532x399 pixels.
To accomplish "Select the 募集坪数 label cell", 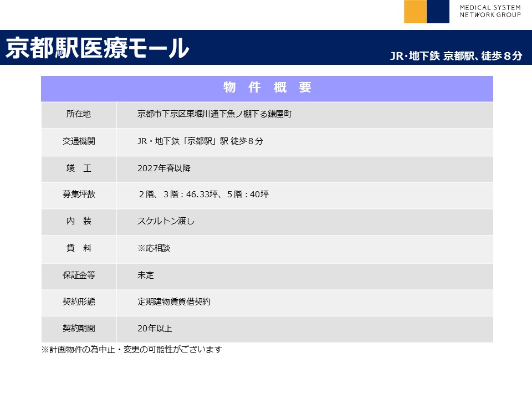I will tap(79, 195).
